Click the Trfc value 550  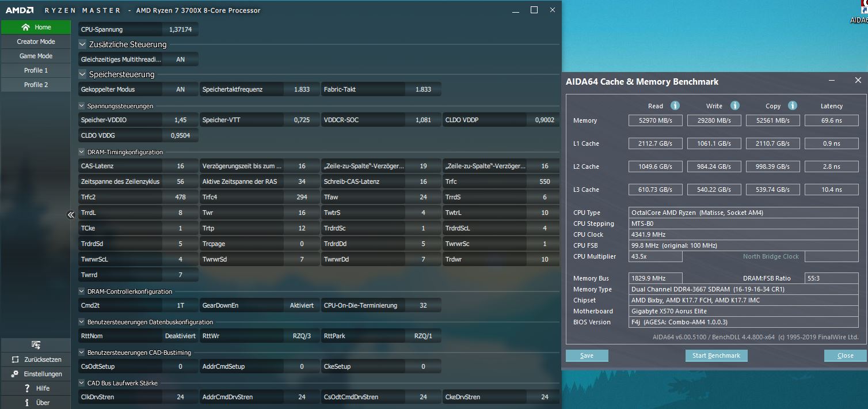tap(545, 181)
